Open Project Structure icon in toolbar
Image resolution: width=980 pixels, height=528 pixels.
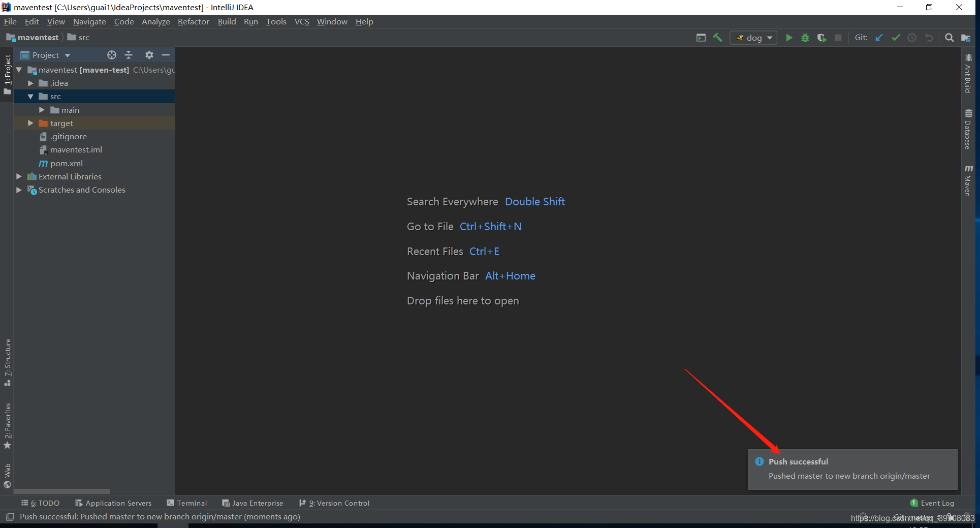[x=966, y=38]
